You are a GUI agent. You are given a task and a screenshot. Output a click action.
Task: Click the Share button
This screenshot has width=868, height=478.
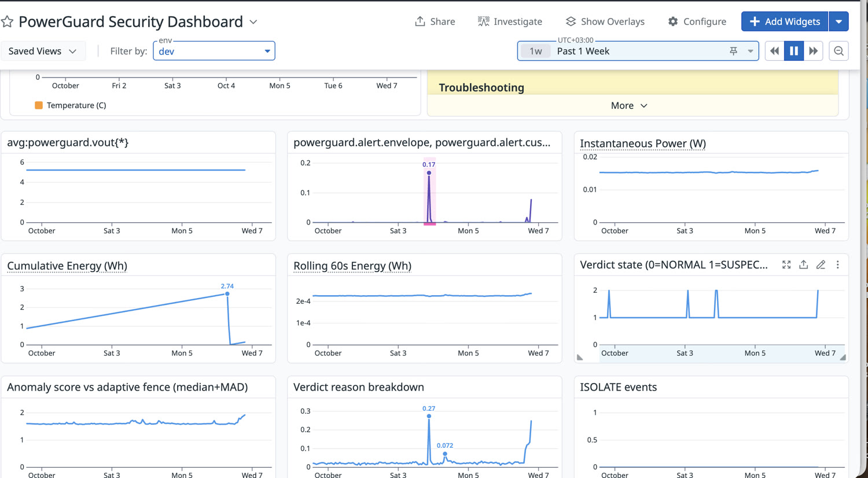[x=435, y=21]
